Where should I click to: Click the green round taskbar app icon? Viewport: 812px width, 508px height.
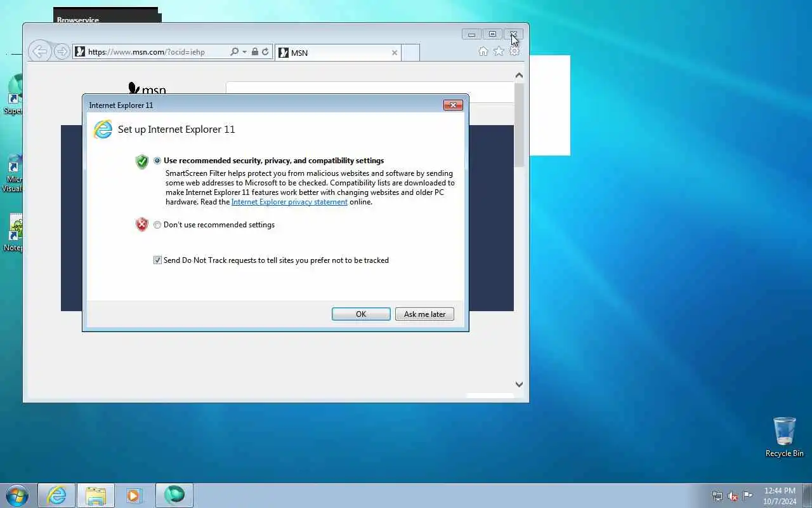174,495
